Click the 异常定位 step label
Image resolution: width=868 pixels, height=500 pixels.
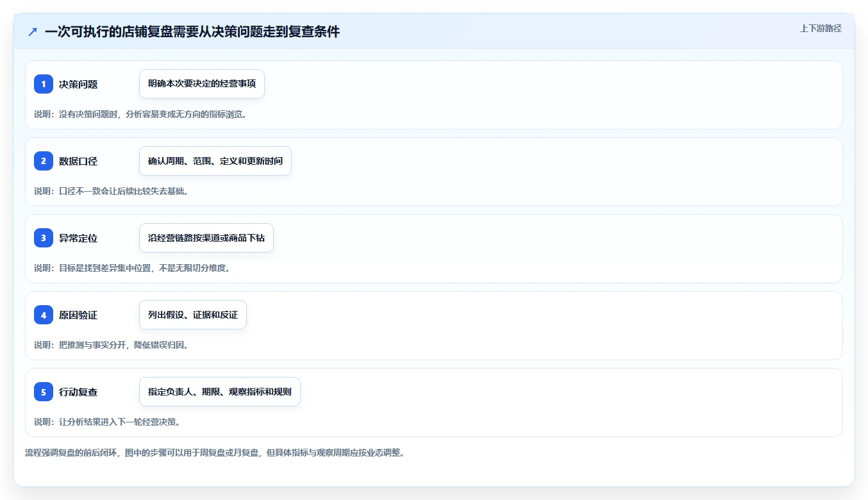point(78,238)
